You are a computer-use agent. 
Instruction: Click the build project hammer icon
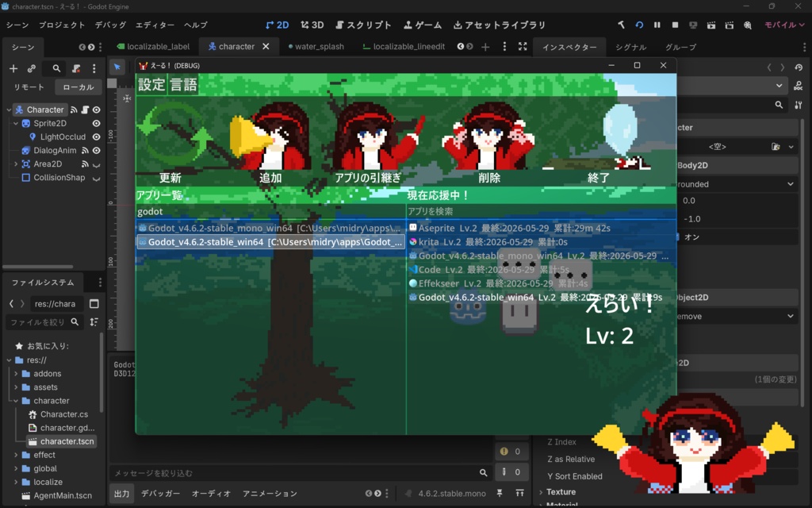coord(621,25)
